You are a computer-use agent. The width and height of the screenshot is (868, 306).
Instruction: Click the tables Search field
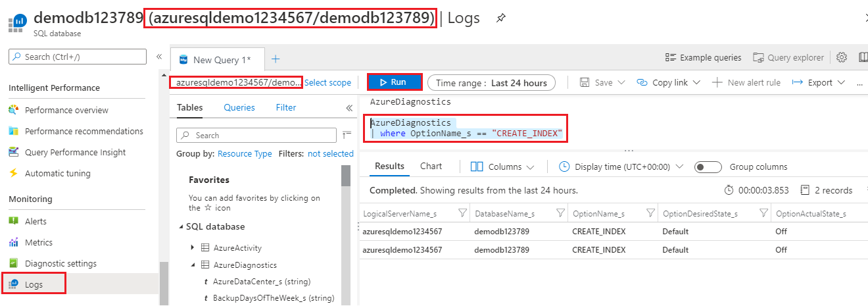coord(257,135)
